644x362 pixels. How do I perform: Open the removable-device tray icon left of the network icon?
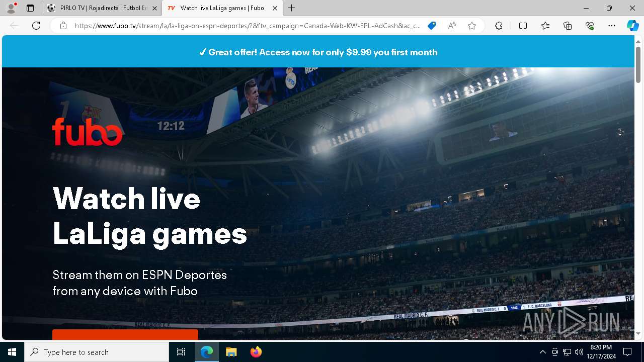(555, 352)
